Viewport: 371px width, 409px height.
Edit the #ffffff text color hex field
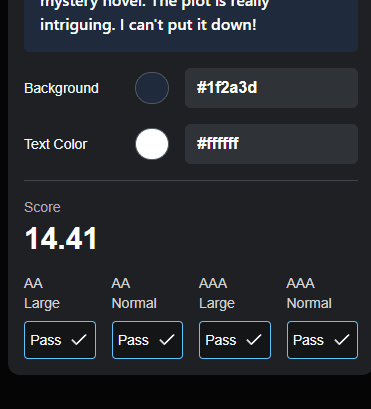pos(271,144)
